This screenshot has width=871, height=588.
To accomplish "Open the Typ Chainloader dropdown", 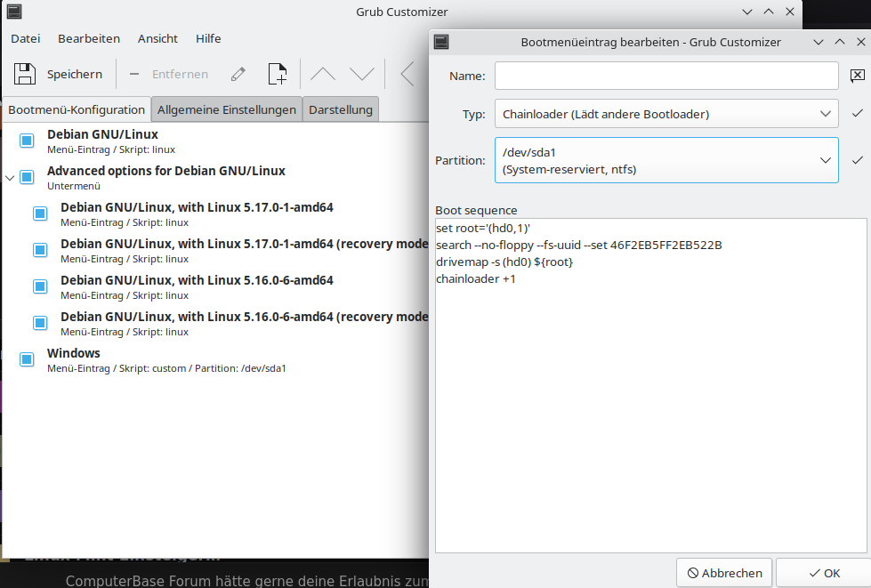I will point(666,115).
